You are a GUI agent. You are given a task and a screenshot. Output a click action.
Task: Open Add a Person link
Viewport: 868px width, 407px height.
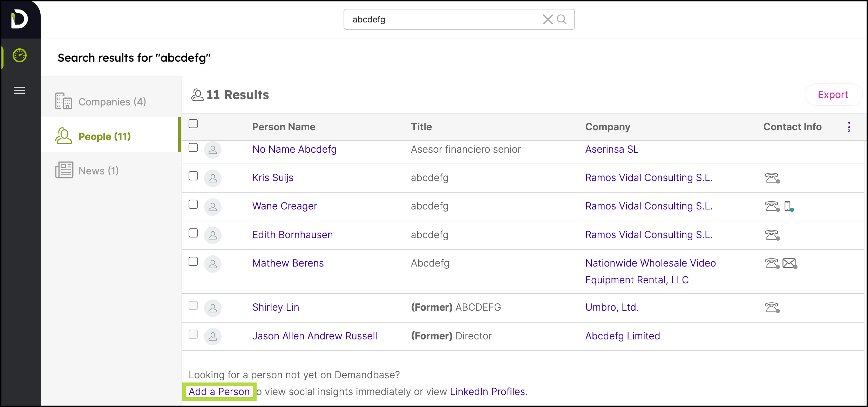pyautogui.click(x=219, y=392)
